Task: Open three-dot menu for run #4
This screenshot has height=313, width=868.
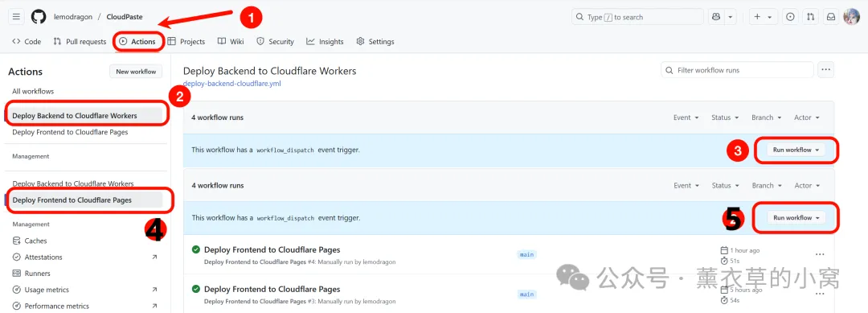Action: coord(820,254)
